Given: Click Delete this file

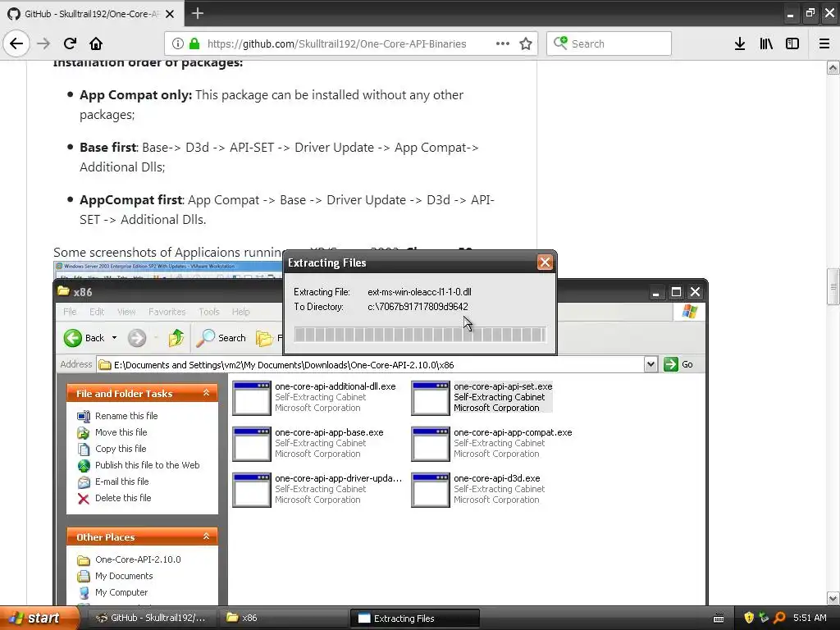Looking at the screenshot, I should (123, 498).
